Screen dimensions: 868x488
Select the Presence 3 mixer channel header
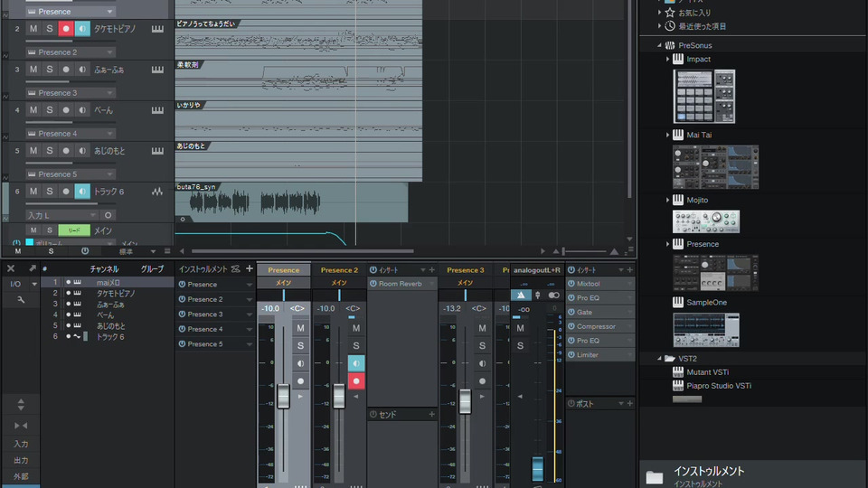tap(465, 270)
